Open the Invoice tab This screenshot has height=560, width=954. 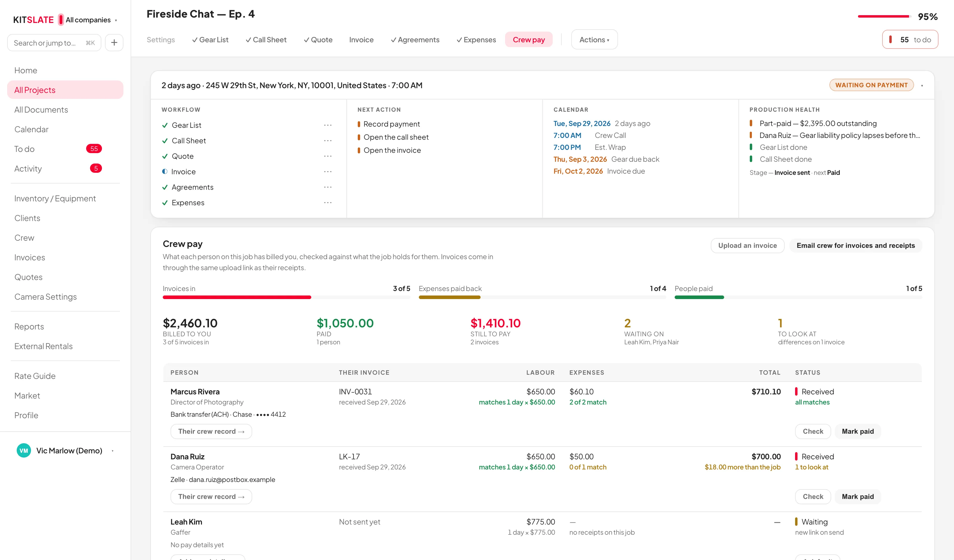[361, 40]
